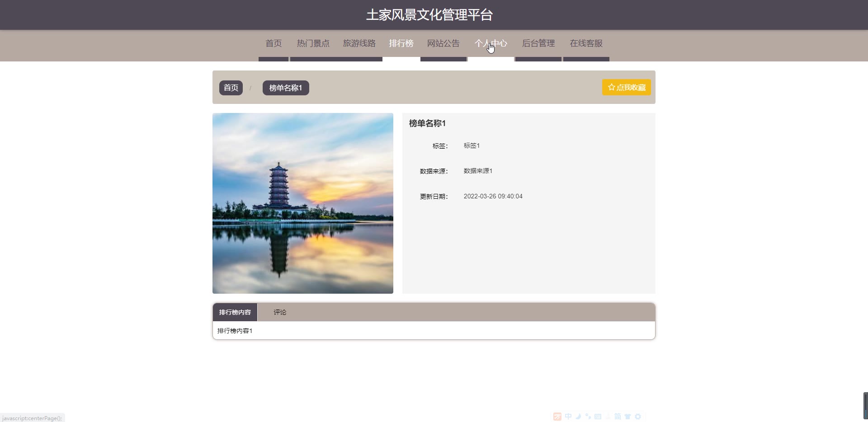Click the IME logo icon in floating toolbar
The image size is (868, 422).
point(557,417)
